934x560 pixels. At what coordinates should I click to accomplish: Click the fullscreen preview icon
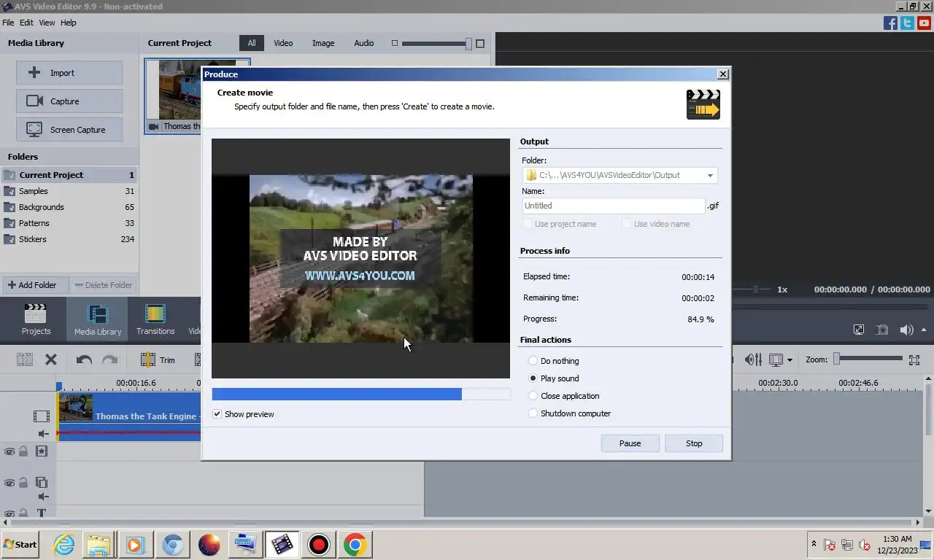(x=859, y=330)
